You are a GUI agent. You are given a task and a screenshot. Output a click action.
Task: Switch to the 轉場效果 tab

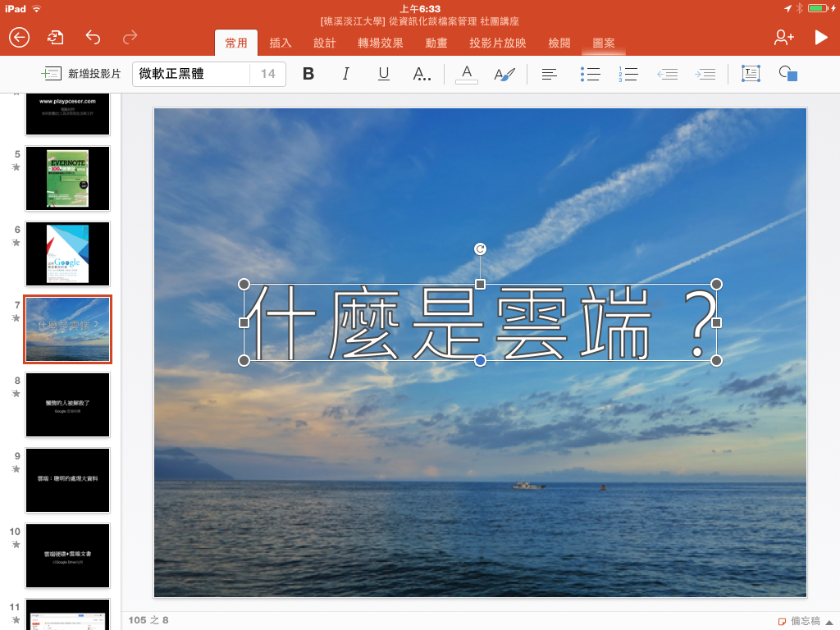(x=381, y=43)
